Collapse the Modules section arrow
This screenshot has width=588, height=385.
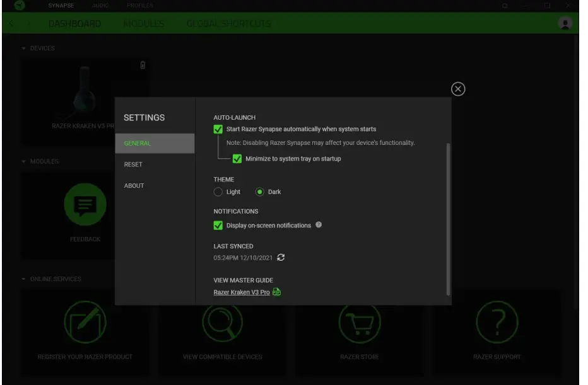point(24,162)
